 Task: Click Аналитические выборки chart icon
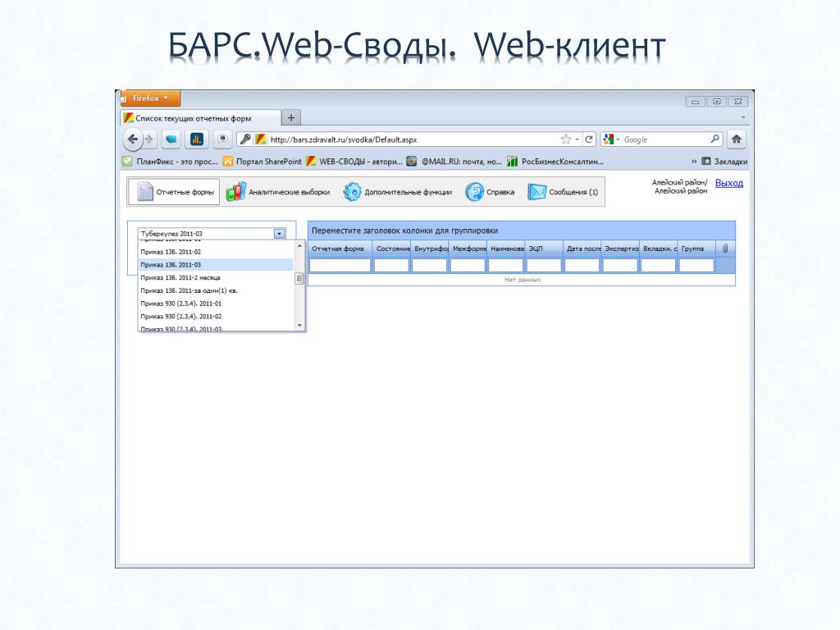click(235, 192)
